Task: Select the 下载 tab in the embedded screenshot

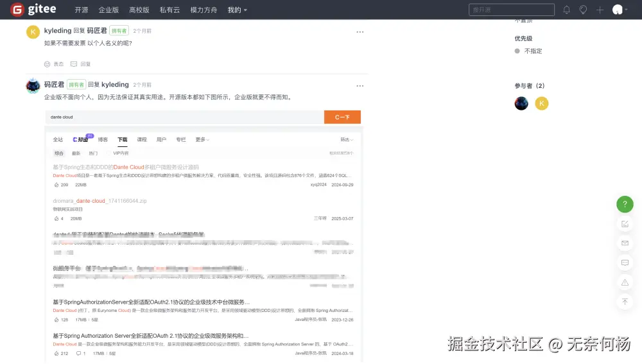Action: [x=123, y=139]
